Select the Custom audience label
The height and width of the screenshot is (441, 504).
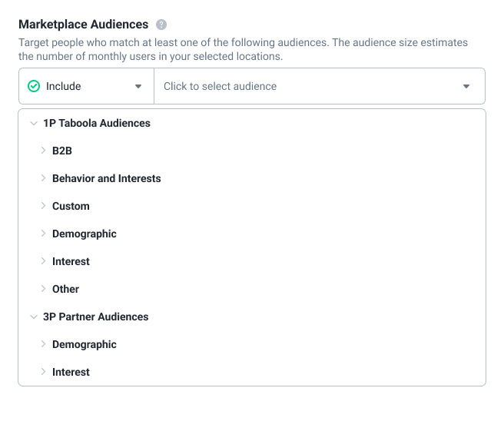coord(71,206)
